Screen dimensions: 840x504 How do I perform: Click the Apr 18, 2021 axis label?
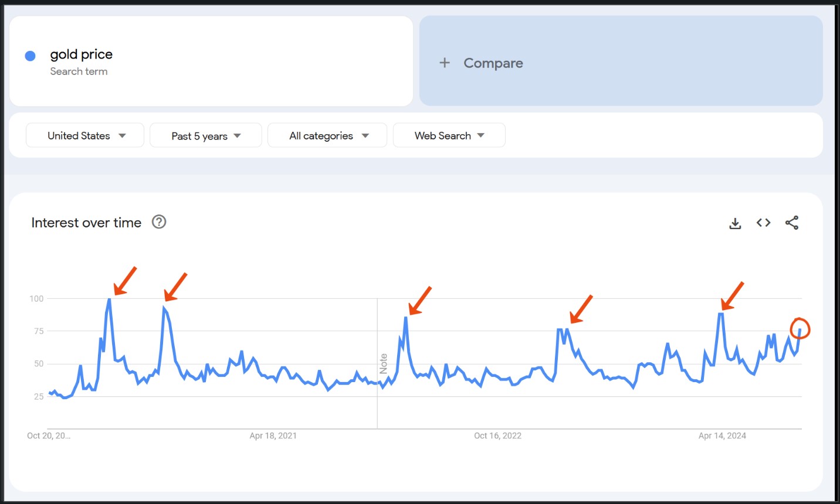tap(273, 435)
